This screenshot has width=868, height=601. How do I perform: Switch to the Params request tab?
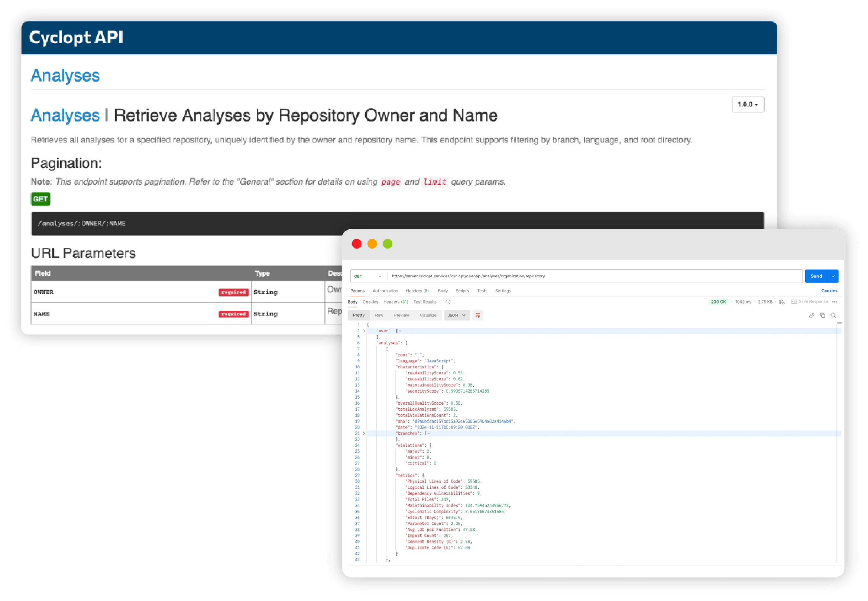click(x=357, y=291)
